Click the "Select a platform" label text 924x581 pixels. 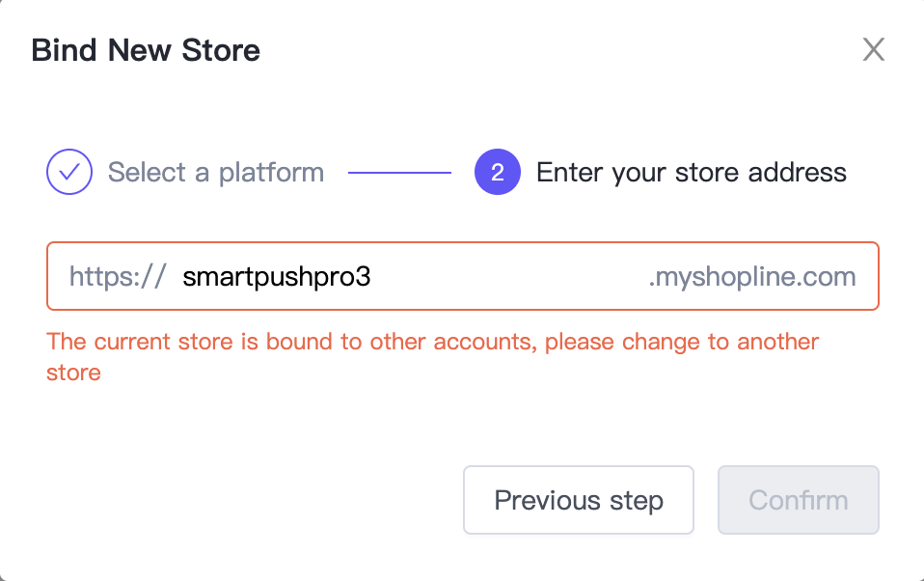(215, 173)
